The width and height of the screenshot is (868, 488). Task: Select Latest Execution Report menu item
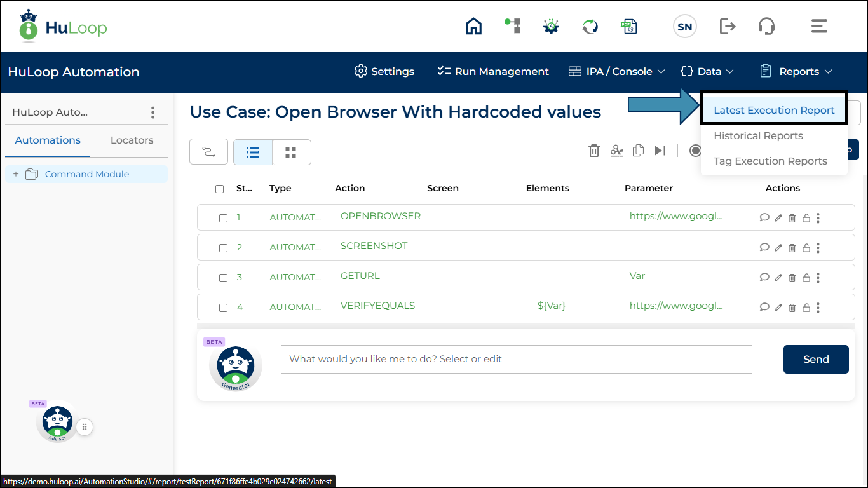coord(773,111)
